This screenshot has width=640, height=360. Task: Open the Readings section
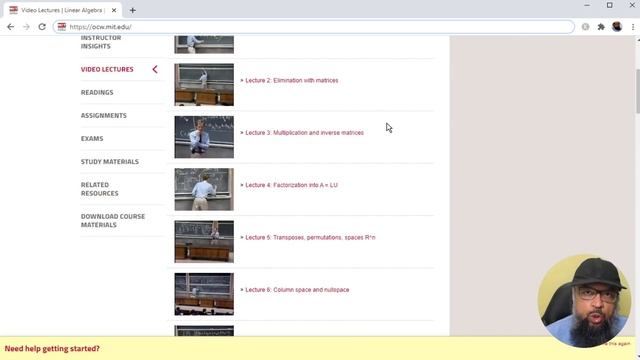[97, 92]
